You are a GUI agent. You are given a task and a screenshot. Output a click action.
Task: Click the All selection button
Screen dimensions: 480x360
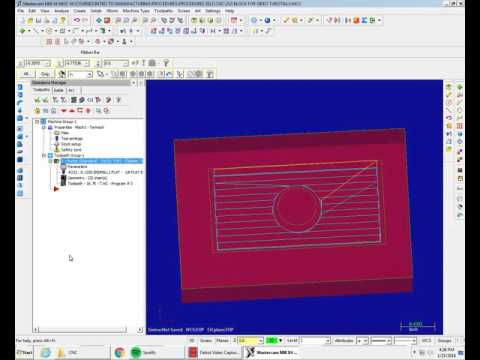coord(26,74)
